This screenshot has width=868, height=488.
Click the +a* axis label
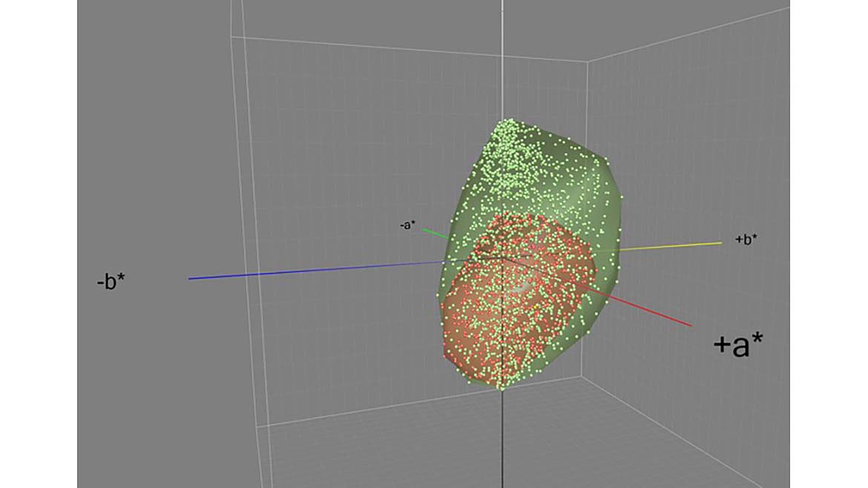pos(738,344)
